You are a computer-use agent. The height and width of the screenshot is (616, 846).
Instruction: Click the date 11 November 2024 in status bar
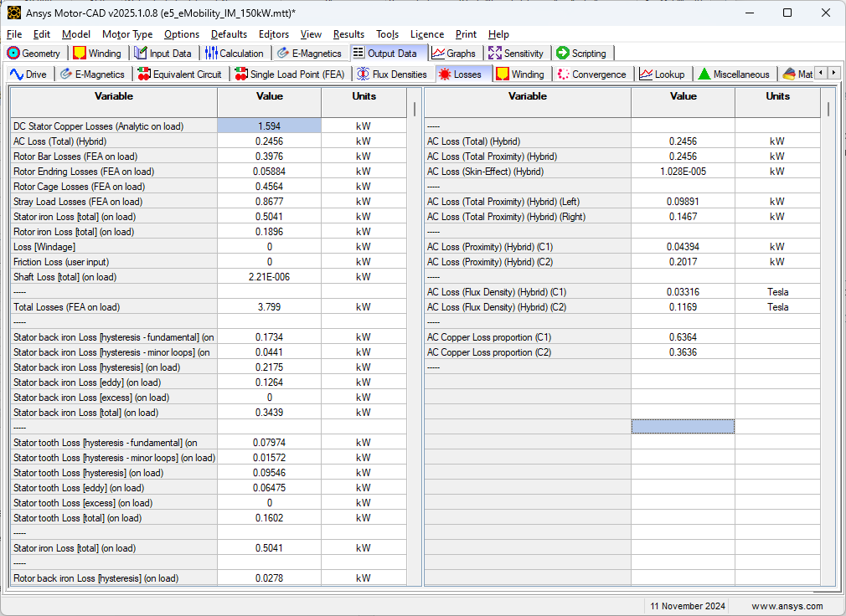pyautogui.click(x=688, y=606)
